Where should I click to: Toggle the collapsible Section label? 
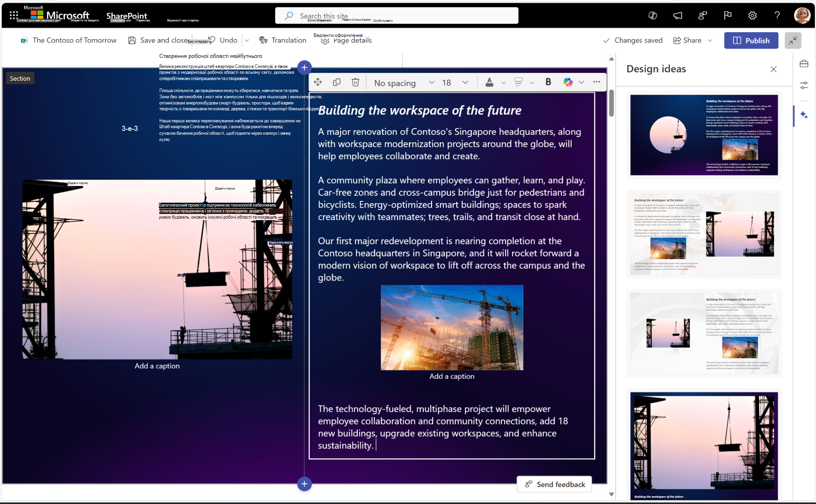pos(20,78)
